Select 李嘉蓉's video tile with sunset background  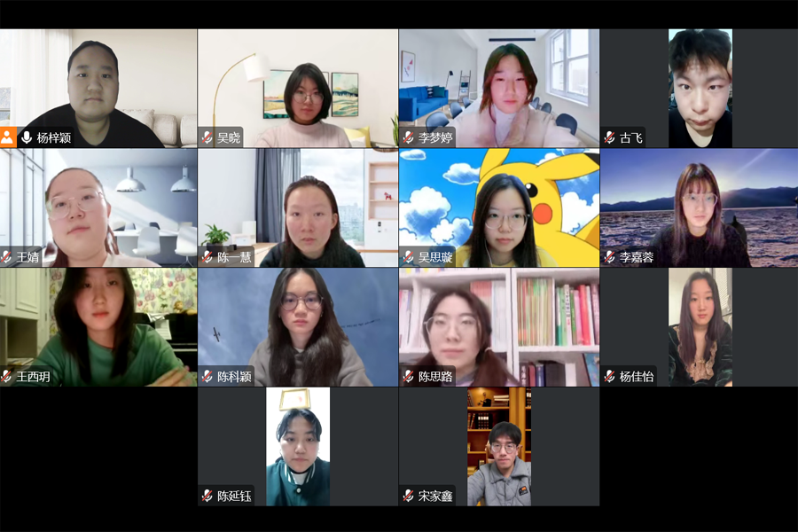pos(700,207)
